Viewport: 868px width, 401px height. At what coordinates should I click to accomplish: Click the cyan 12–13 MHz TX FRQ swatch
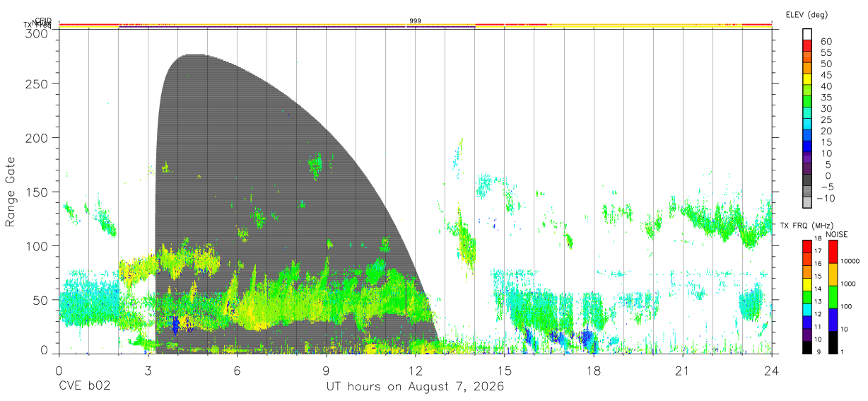807,309
